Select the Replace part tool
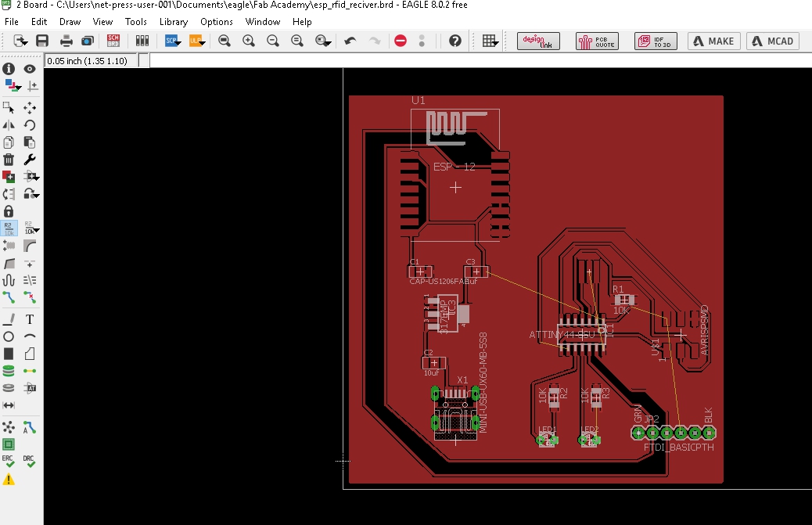This screenshot has height=525, width=812. (9, 194)
